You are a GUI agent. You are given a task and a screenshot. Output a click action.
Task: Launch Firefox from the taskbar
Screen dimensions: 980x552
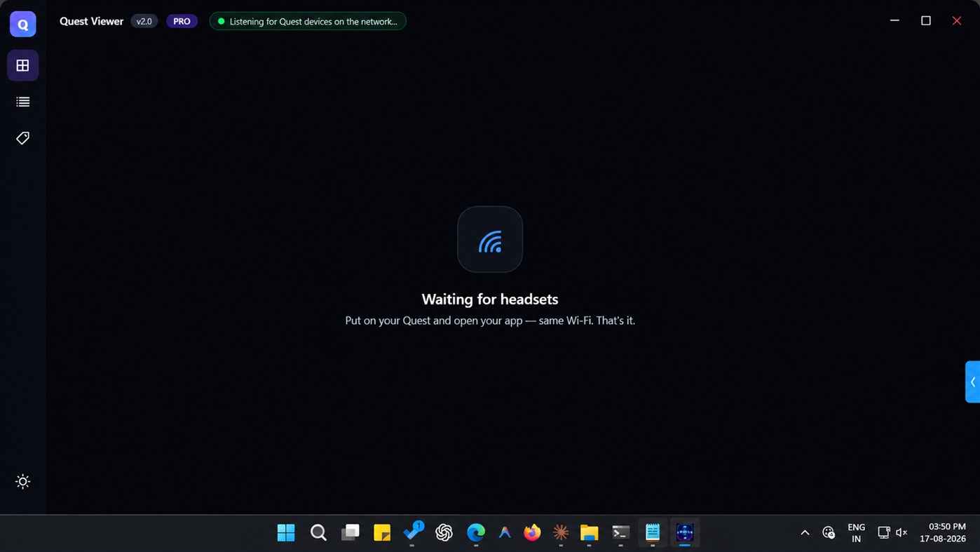pyautogui.click(x=533, y=533)
